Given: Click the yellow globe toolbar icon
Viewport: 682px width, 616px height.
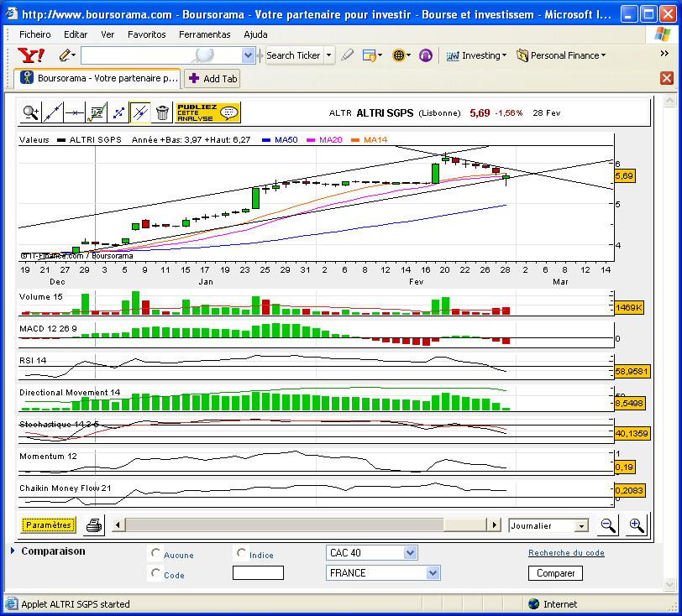Looking at the screenshot, I should [x=401, y=55].
